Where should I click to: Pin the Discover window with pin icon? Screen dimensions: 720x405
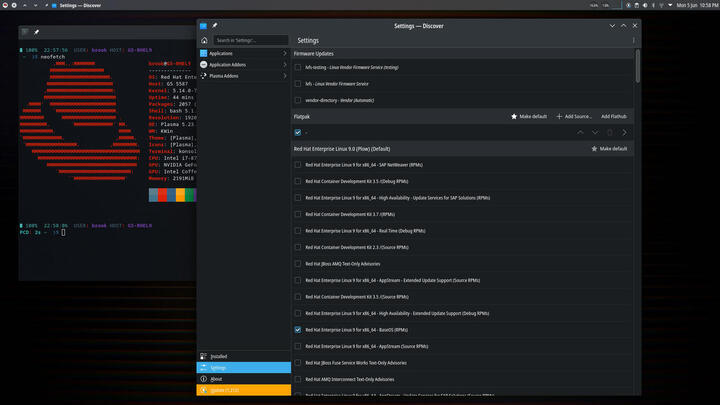pyautogui.click(x=214, y=26)
